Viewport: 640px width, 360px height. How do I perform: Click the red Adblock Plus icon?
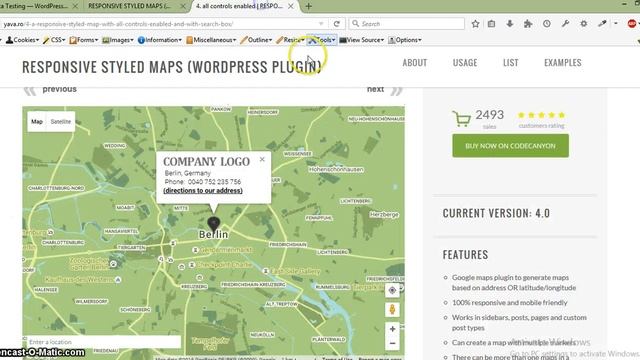coord(632,24)
